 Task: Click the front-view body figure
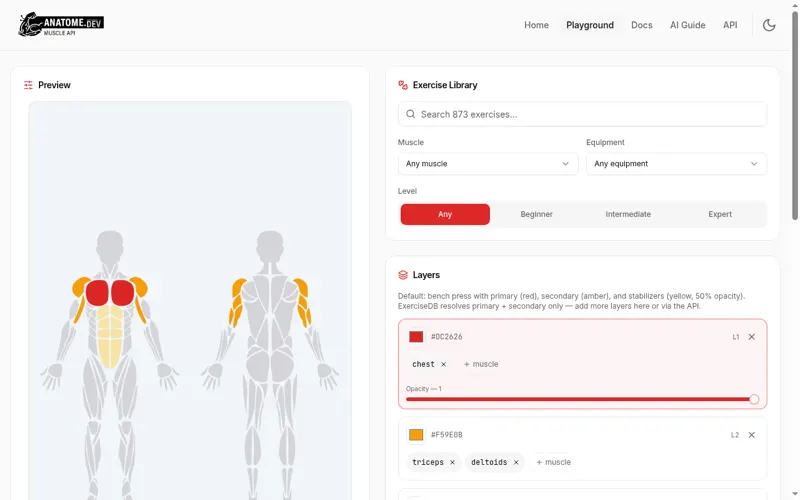pos(110,365)
